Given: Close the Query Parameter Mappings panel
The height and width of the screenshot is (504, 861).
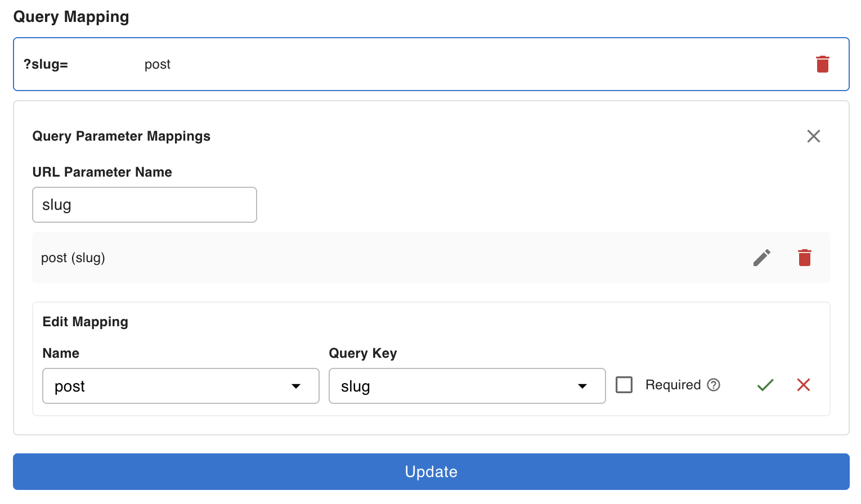Looking at the screenshot, I should pyautogui.click(x=813, y=136).
